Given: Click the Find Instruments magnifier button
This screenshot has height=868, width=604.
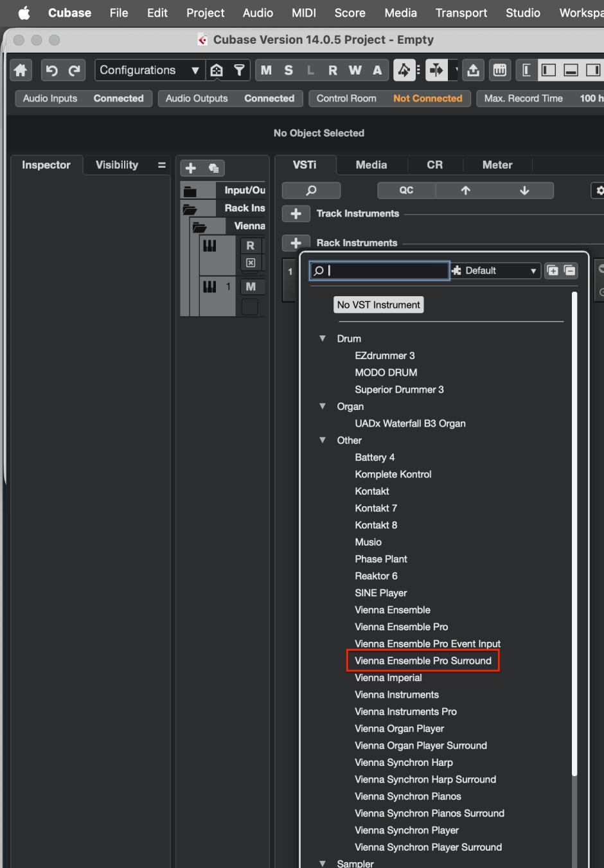Looking at the screenshot, I should [311, 190].
